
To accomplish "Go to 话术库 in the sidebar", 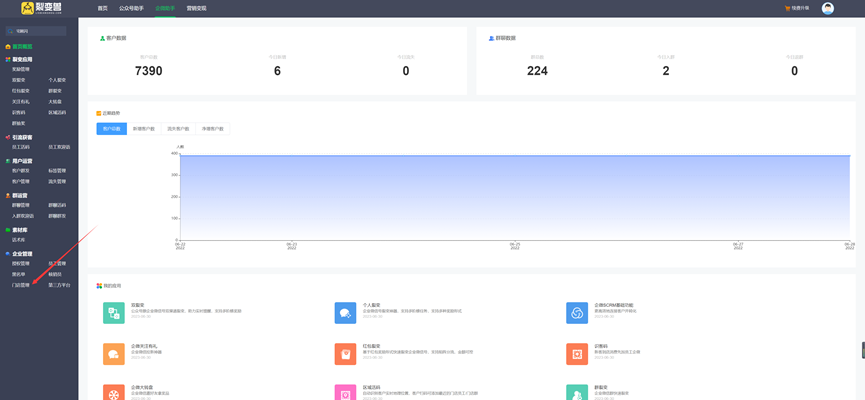I will [19, 240].
